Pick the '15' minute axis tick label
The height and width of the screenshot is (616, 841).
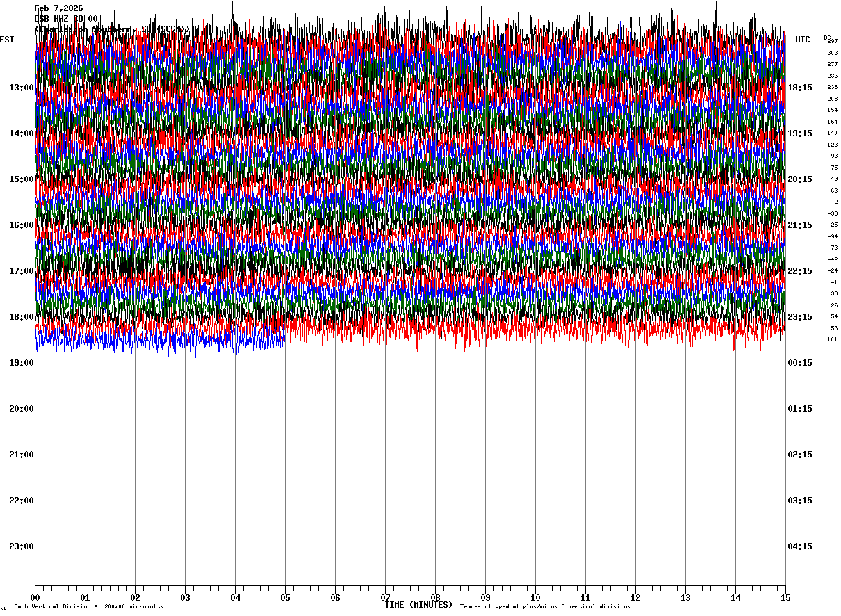(x=785, y=598)
